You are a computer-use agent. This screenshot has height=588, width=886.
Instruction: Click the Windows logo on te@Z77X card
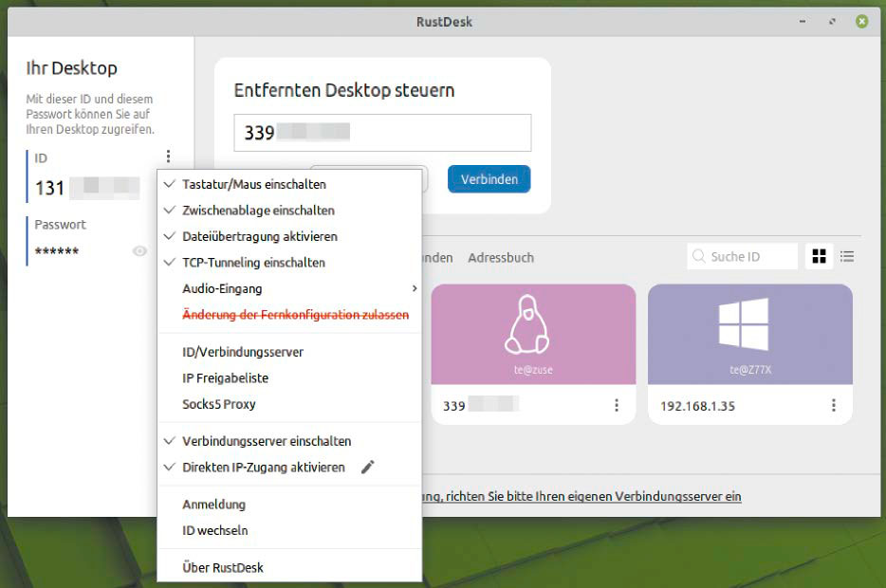[744, 324]
